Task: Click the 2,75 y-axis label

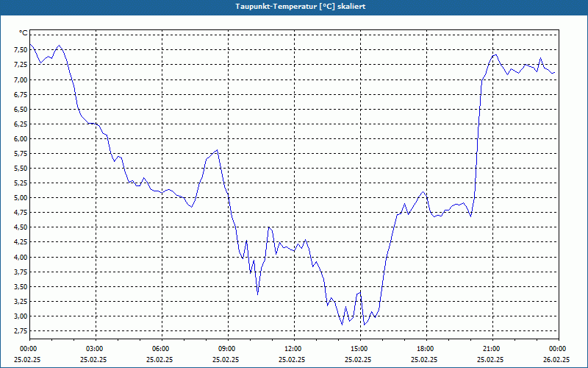Action: coord(20,330)
